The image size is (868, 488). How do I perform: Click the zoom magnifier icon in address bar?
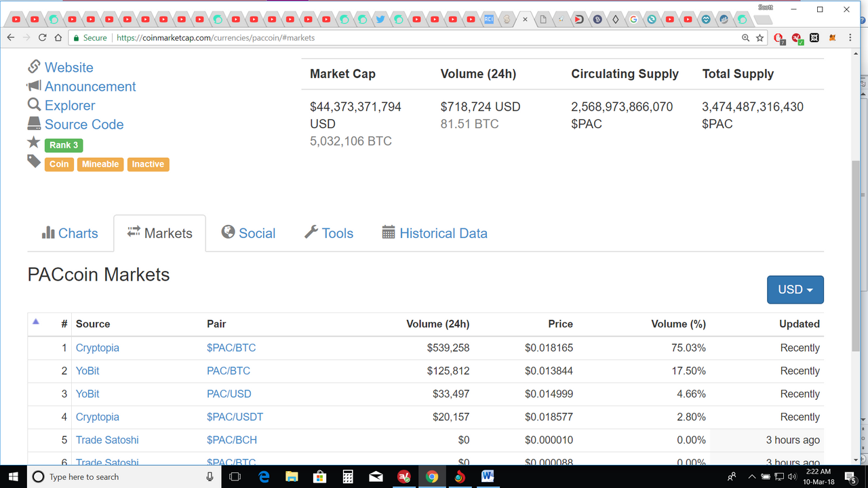click(745, 38)
